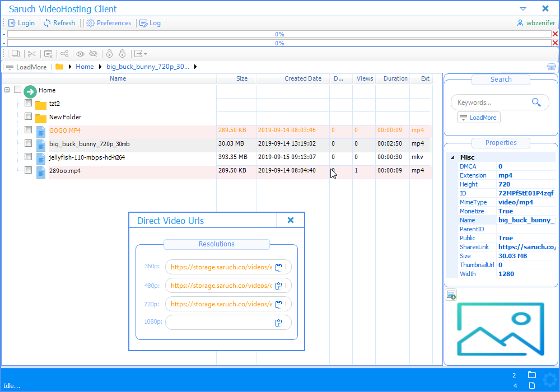Cancel second upload with its red X
This screenshot has width=560, height=392.
[555, 43]
